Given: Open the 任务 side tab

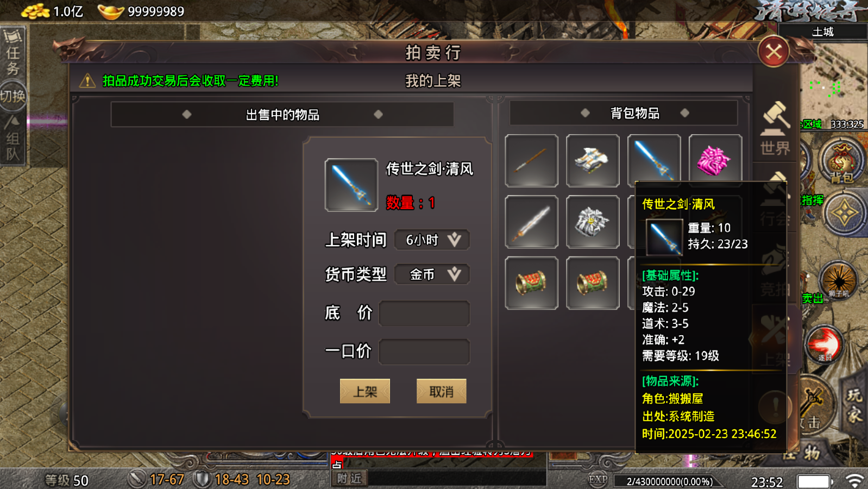Looking at the screenshot, I should tap(13, 53).
